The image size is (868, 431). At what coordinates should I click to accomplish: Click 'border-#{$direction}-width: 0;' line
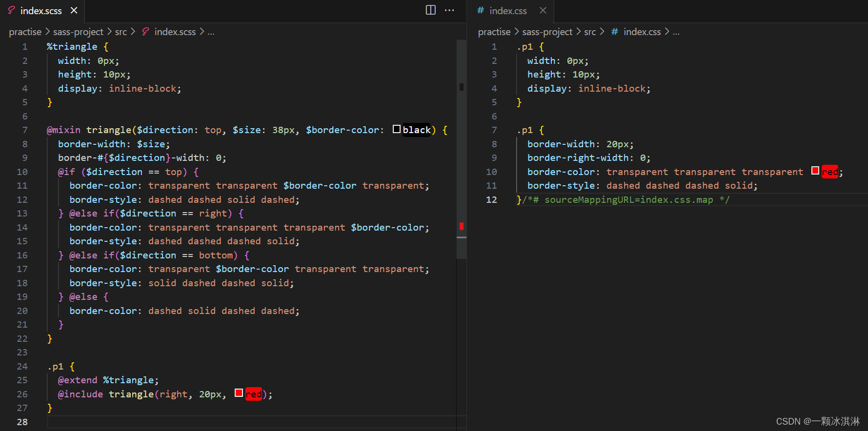[x=142, y=158]
